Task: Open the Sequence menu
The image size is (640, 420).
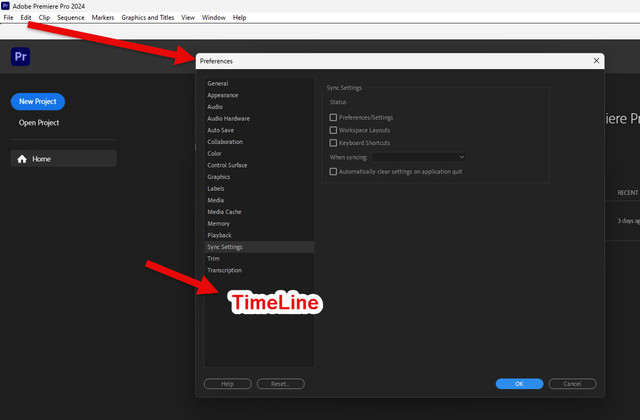Action: click(x=71, y=18)
